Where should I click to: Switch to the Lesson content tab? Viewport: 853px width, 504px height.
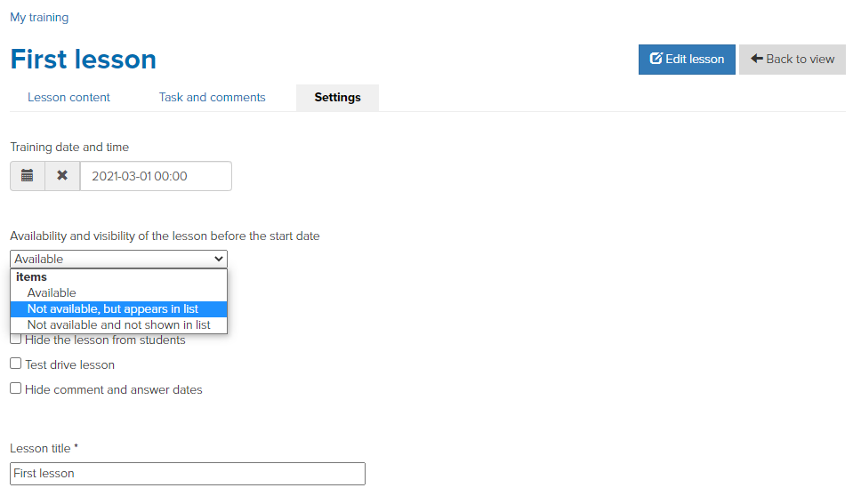pos(68,97)
